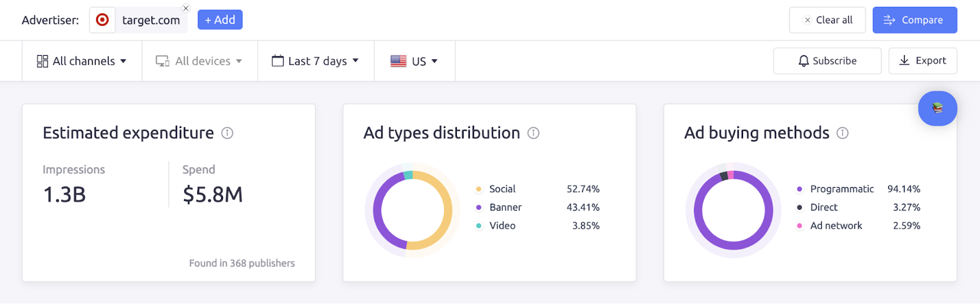Export the report data

click(922, 61)
